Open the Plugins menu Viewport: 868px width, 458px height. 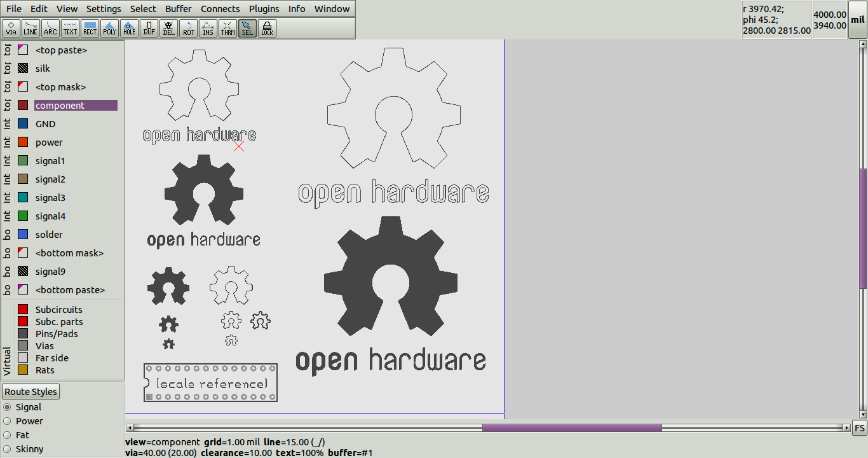264,9
